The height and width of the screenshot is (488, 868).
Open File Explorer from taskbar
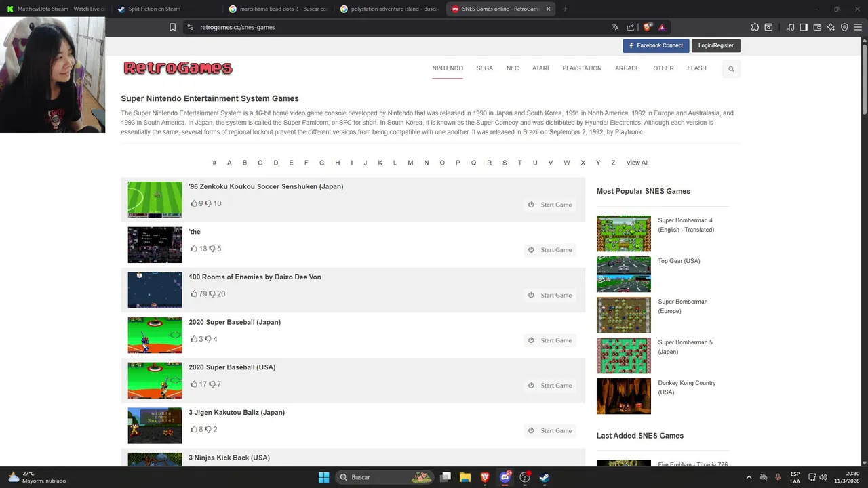pos(465,477)
